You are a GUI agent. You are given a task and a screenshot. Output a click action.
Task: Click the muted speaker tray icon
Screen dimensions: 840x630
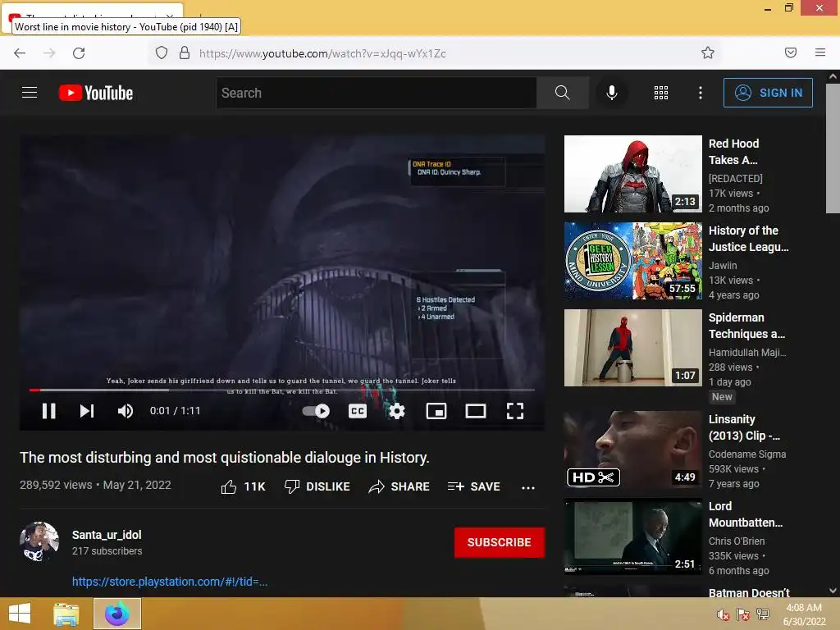tap(724, 614)
